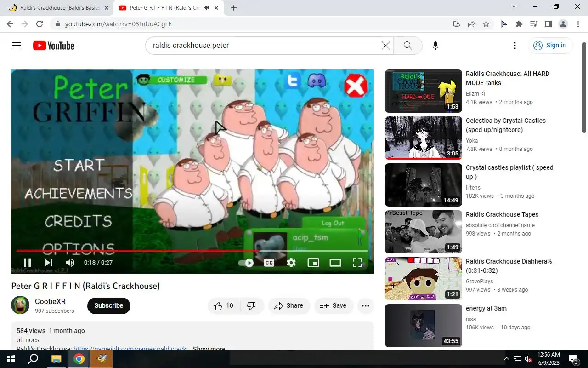This screenshot has height=368, width=588.
Task: Click the muted speaker tray icon
Action: pos(529,359)
